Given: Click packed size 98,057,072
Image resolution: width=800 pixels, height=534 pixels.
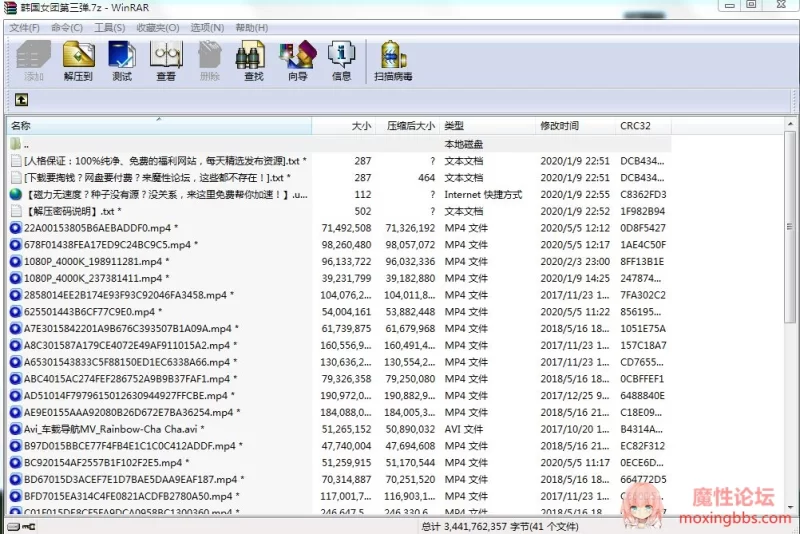Looking at the screenshot, I should click(410, 245).
